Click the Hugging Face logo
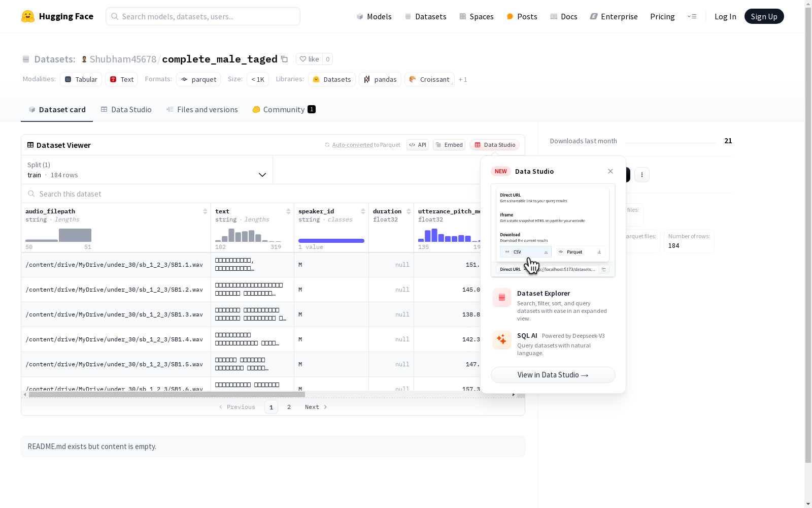Viewport: 812px width, 508px height. coord(57,16)
